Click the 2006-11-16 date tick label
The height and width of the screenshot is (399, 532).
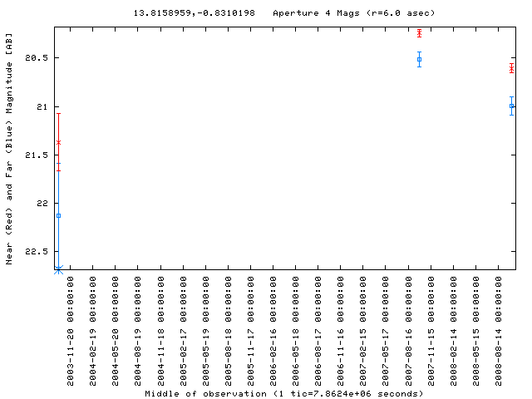341,331
